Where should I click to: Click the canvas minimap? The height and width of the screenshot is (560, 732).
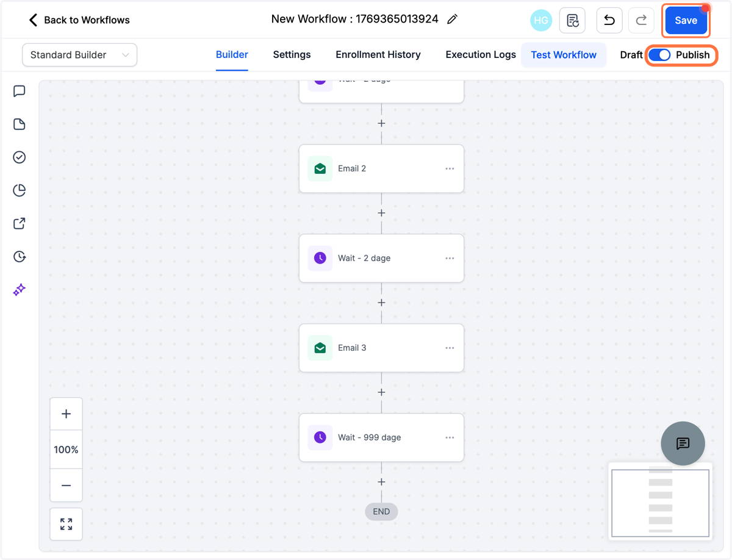click(x=660, y=502)
